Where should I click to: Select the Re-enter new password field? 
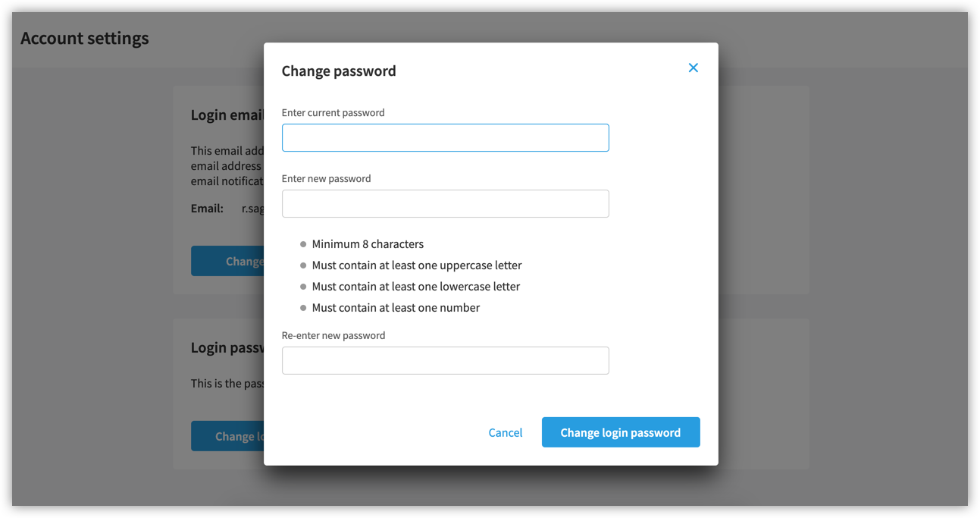[445, 360]
